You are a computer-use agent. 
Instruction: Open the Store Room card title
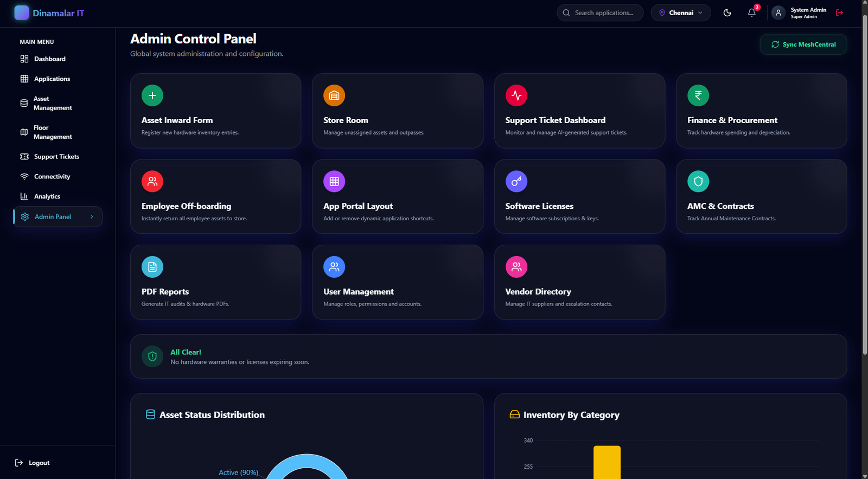tap(346, 120)
